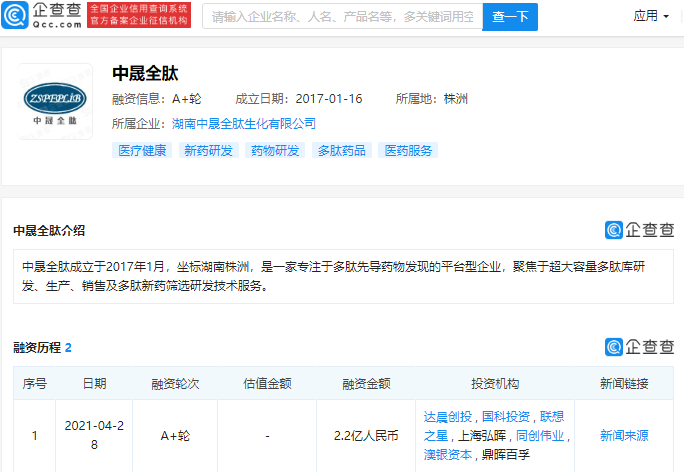Select the 医药服务 tag

(408, 150)
